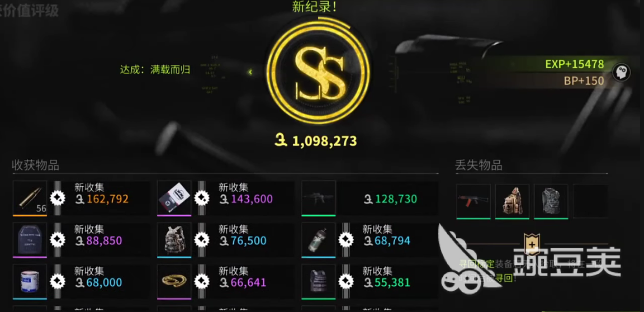Select the lost tan backpack thumbnail
Screen dimensions: 644x312
pyautogui.click(x=512, y=201)
